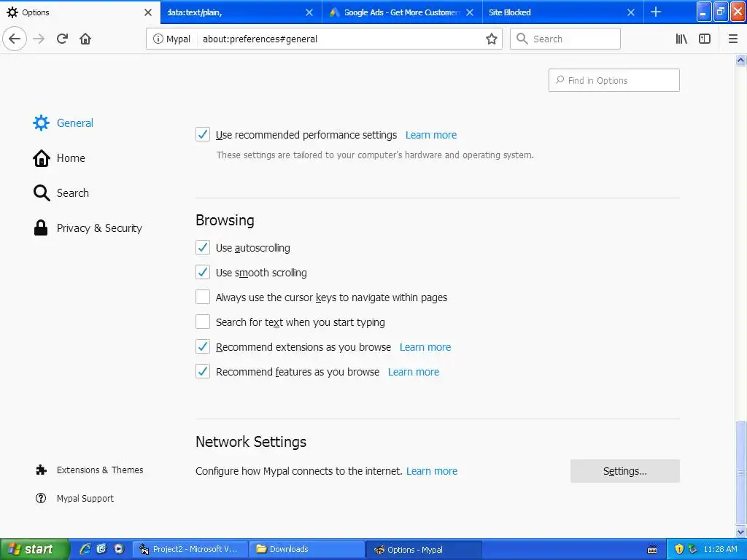Click the address bar URL field
This screenshot has width=747, height=560.
[x=341, y=39]
